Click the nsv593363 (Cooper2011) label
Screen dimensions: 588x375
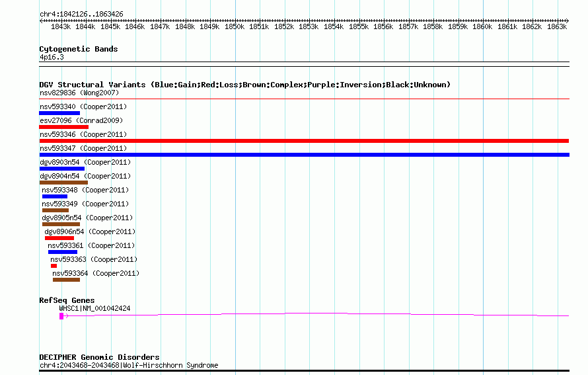[94, 259]
